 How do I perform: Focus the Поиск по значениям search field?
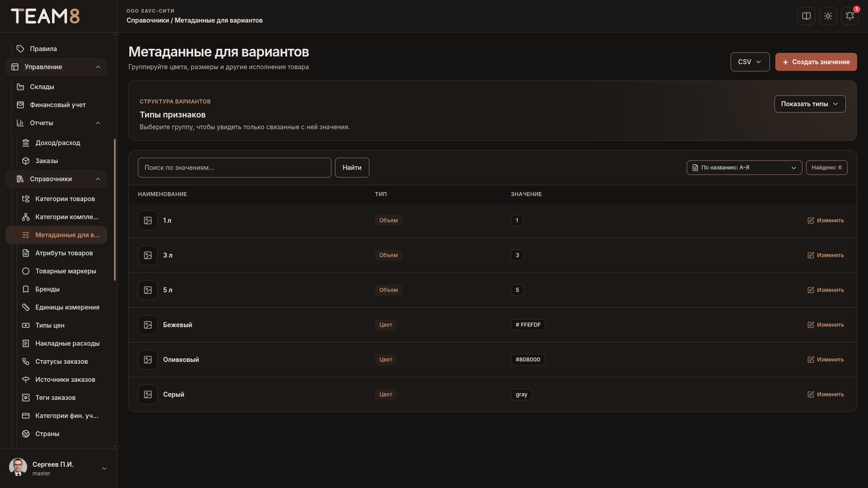(234, 167)
